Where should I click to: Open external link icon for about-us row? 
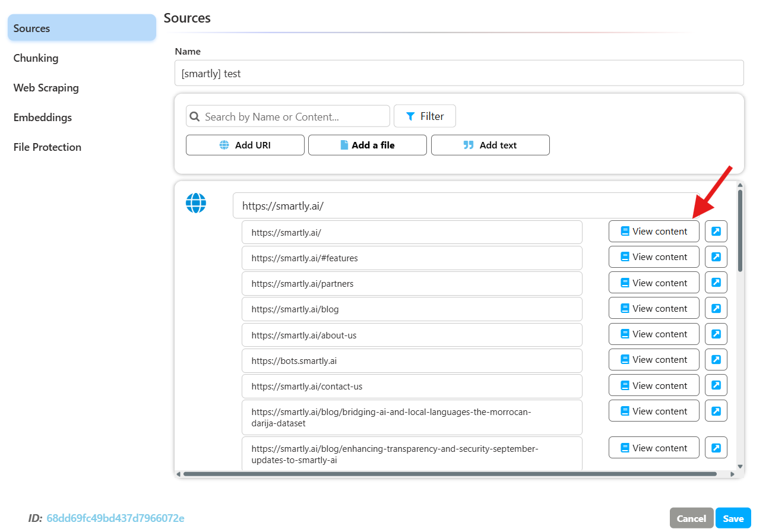point(716,334)
